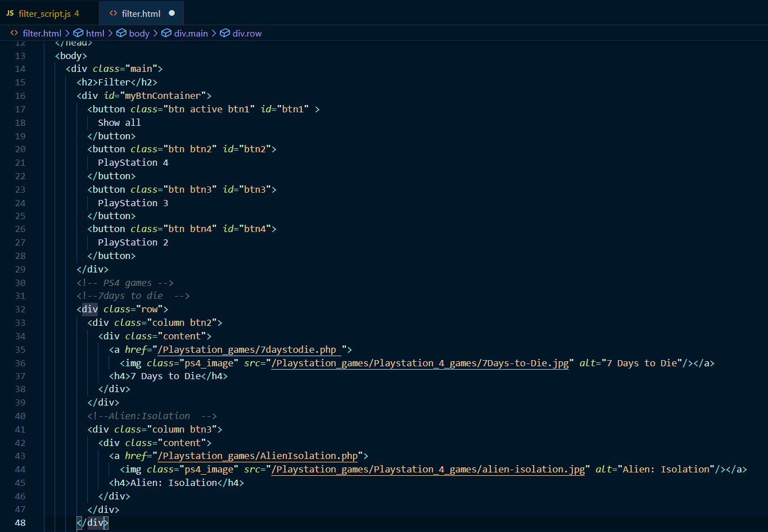Follow the 7Days-to-Die.jpg src link
The height and width of the screenshot is (532, 768).
[x=419, y=363]
